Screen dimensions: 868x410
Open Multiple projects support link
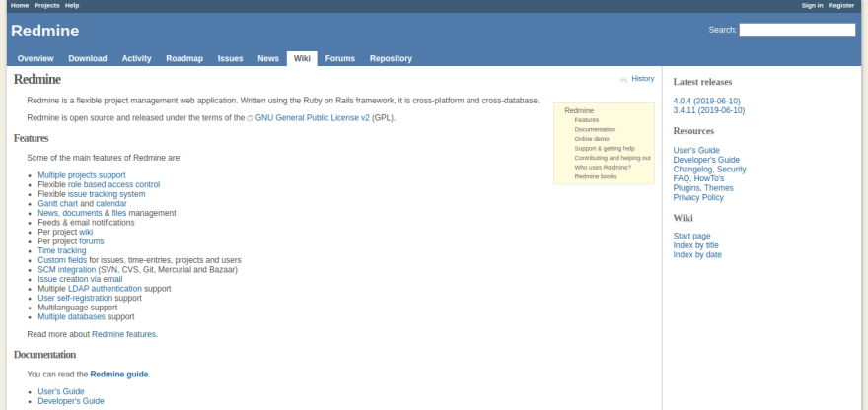coord(82,175)
